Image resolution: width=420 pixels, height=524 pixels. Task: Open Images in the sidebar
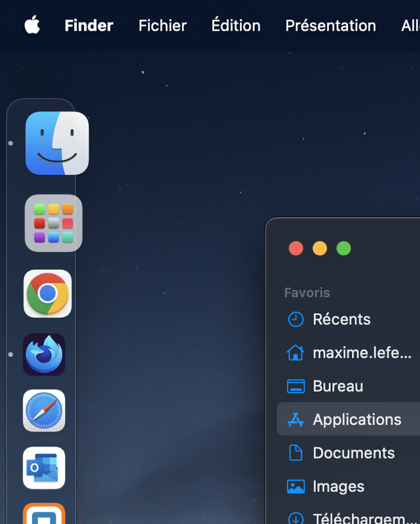(x=349, y=486)
